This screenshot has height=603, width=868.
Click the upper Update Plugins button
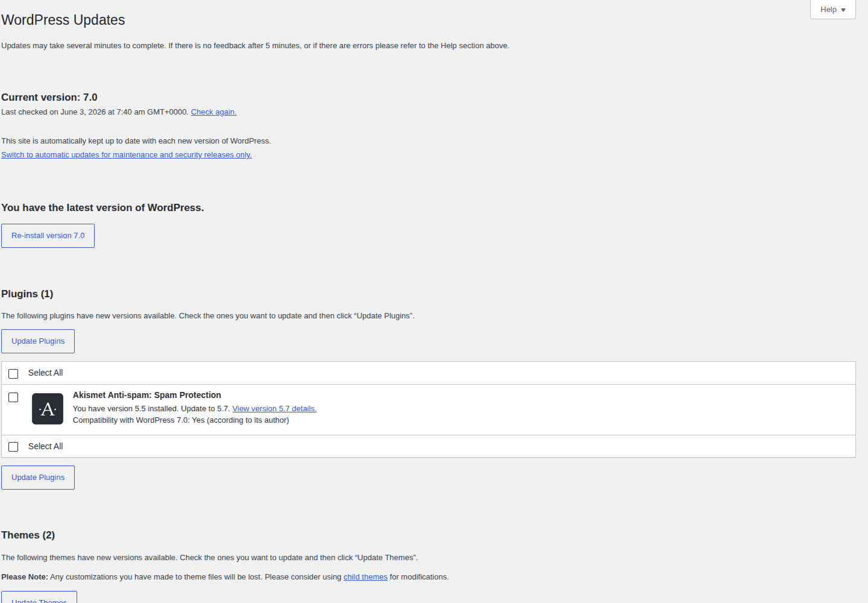click(x=38, y=341)
